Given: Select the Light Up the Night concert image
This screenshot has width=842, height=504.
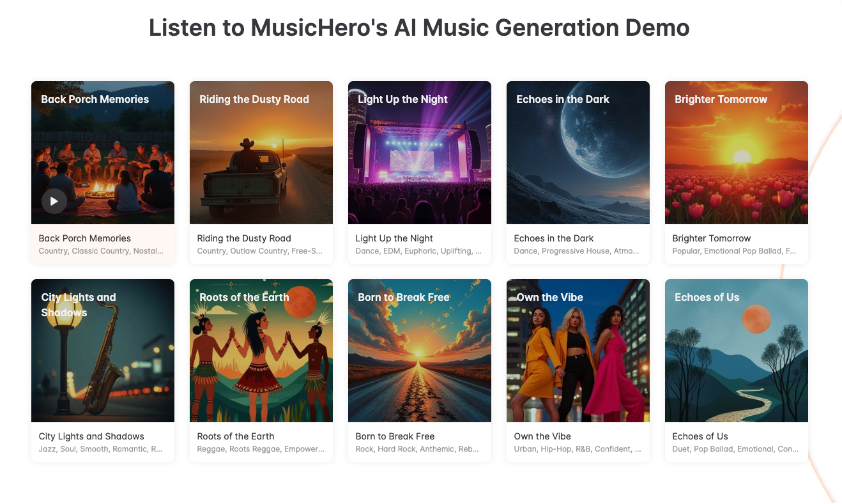Looking at the screenshot, I should point(420,153).
